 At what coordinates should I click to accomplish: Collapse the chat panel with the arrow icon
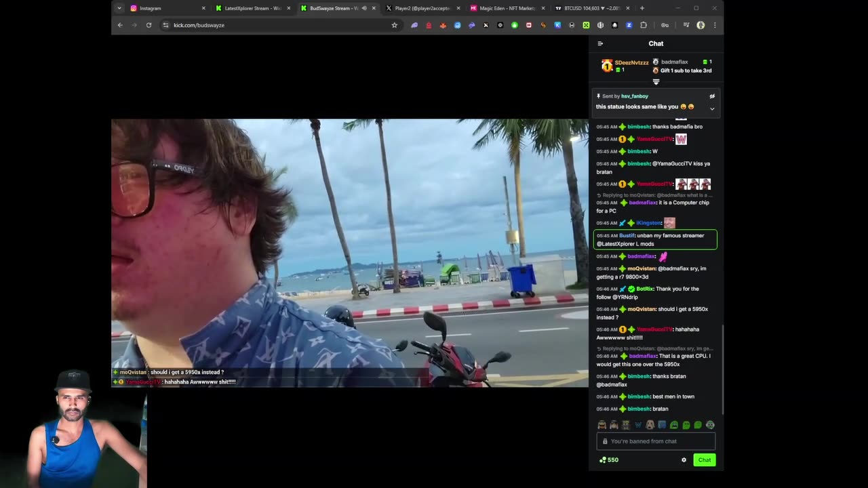[x=600, y=43]
